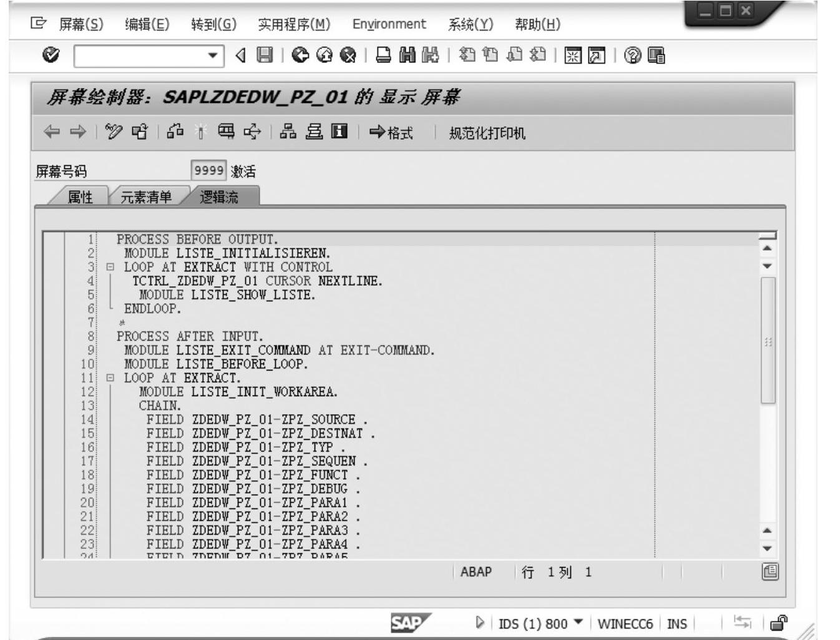Click the syntax Check icon
This screenshot has height=640, width=840.
coord(175,132)
